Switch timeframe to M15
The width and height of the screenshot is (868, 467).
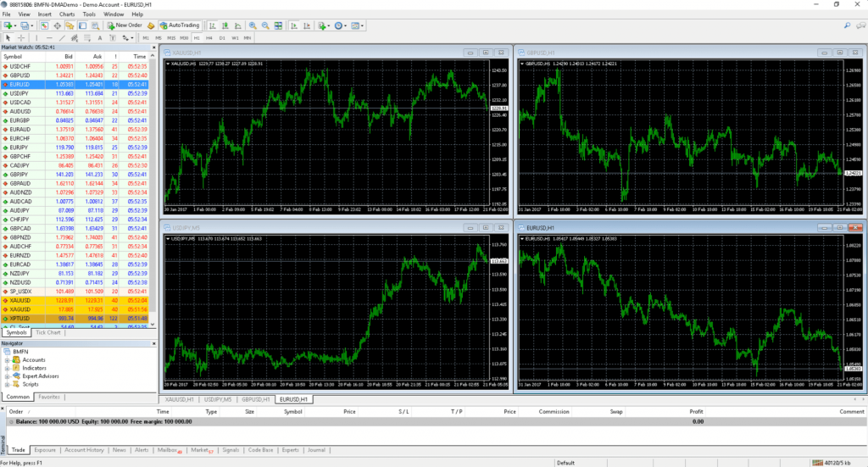click(171, 38)
